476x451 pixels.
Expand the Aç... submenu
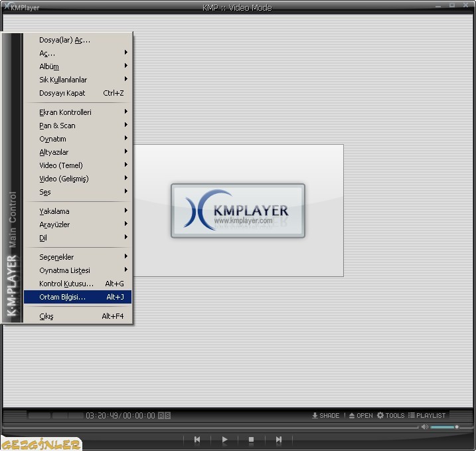pos(78,53)
